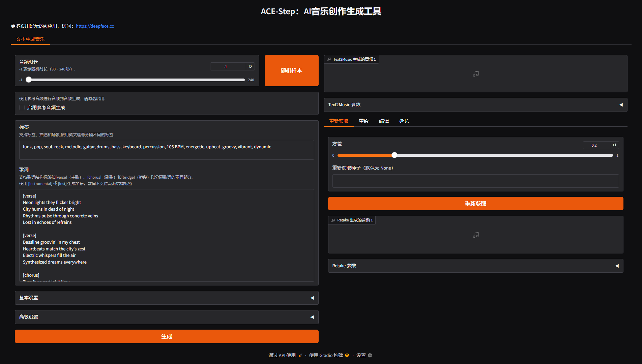Click music note icon in Retake output
This screenshot has width=642, height=364.
[475, 235]
